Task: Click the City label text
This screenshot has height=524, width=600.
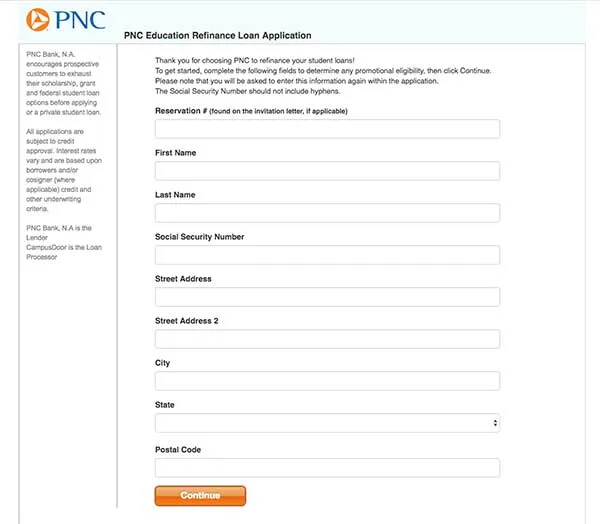Action: coord(163,363)
